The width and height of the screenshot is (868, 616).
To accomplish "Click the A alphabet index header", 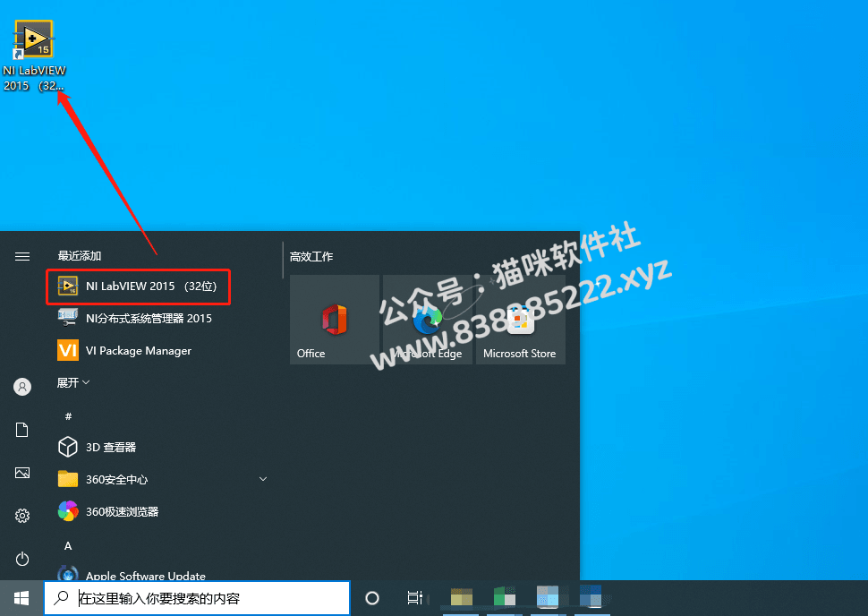I will tap(68, 546).
